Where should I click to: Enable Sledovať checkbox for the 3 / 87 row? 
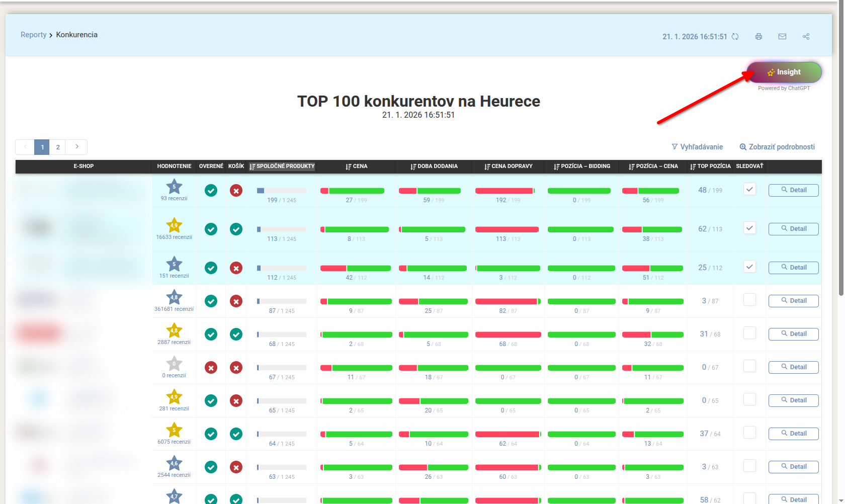tap(749, 300)
